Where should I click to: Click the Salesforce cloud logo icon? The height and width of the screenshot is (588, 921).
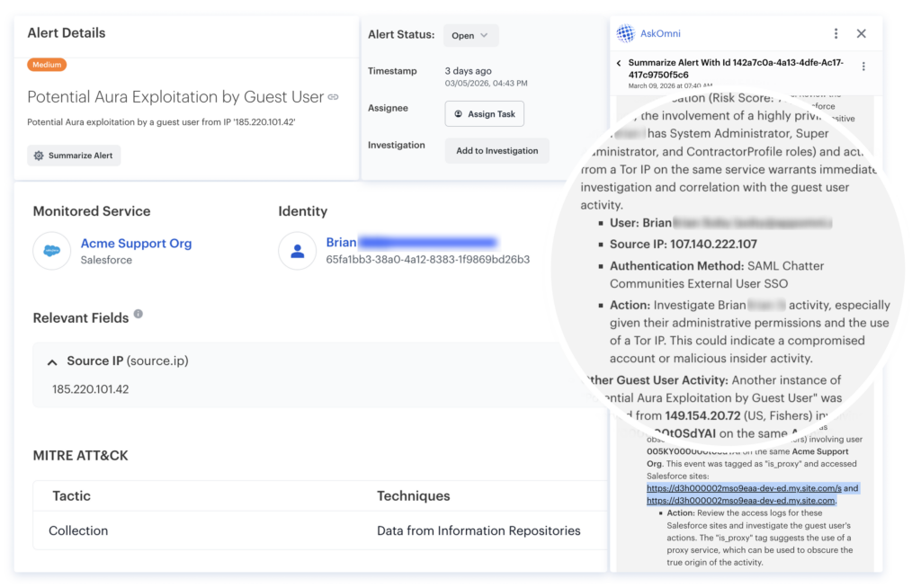[x=51, y=251]
